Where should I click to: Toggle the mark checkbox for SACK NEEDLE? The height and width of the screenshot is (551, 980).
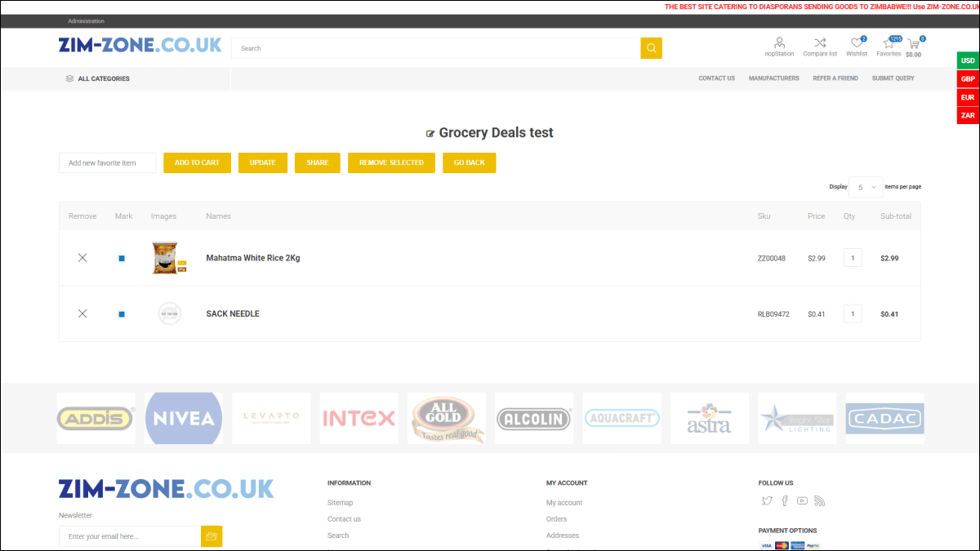coord(122,313)
